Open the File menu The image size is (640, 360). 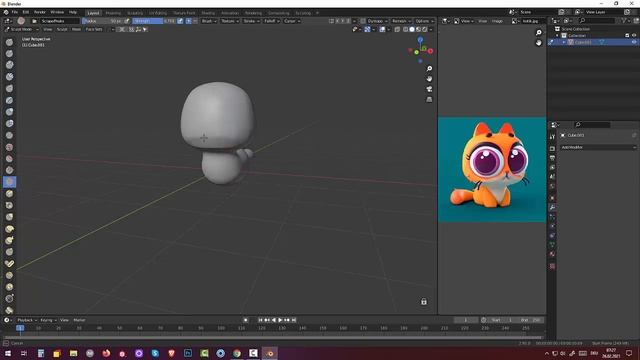15,12
